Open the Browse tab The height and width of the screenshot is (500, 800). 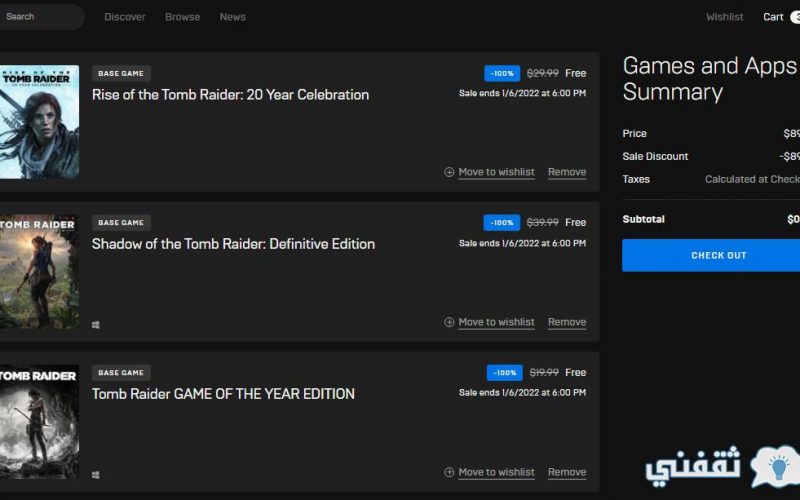tap(183, 17)
